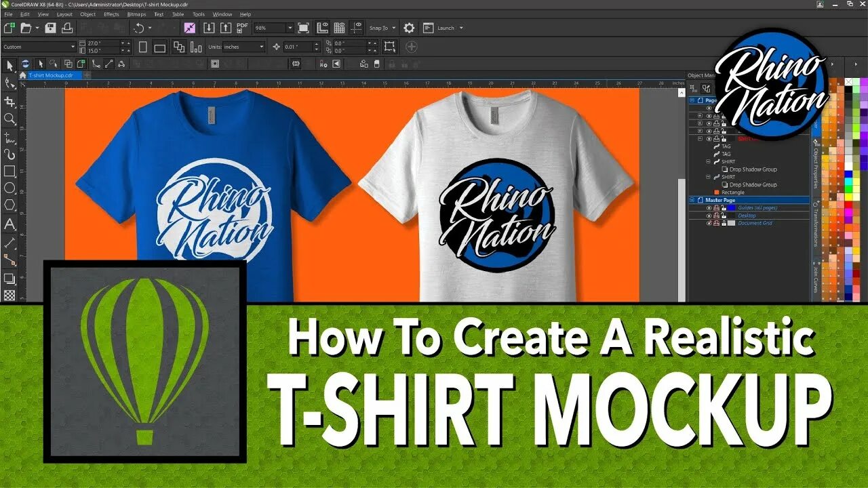868x488 pixels.
Task: Select the first TAG object row
Action: pos(726,146)
